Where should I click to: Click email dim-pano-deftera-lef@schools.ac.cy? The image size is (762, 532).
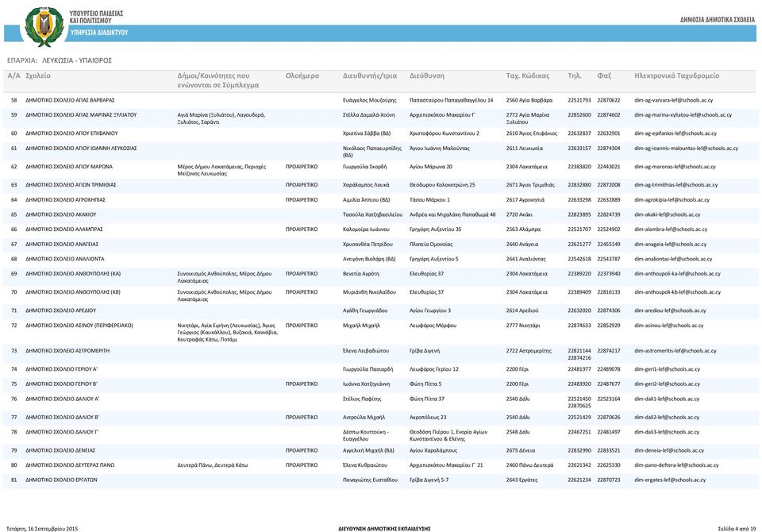pyautogui.click(x=676, y=465)
